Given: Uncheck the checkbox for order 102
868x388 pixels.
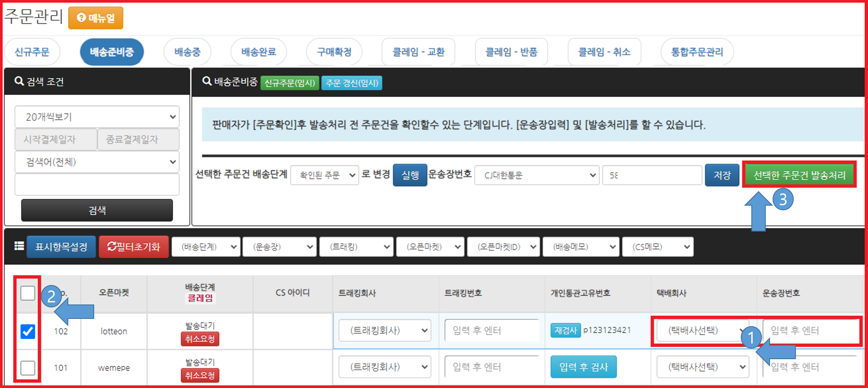Looking at the screenshot, I should coord(28,331).
